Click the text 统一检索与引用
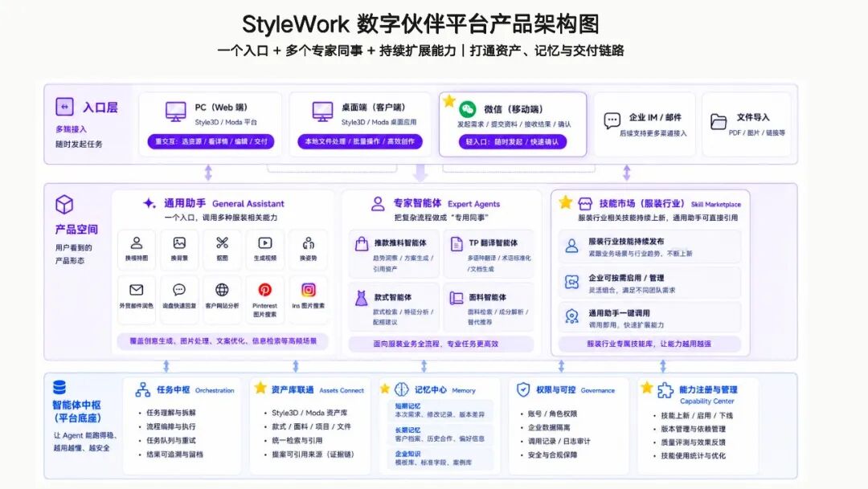 tap(297, 440)
